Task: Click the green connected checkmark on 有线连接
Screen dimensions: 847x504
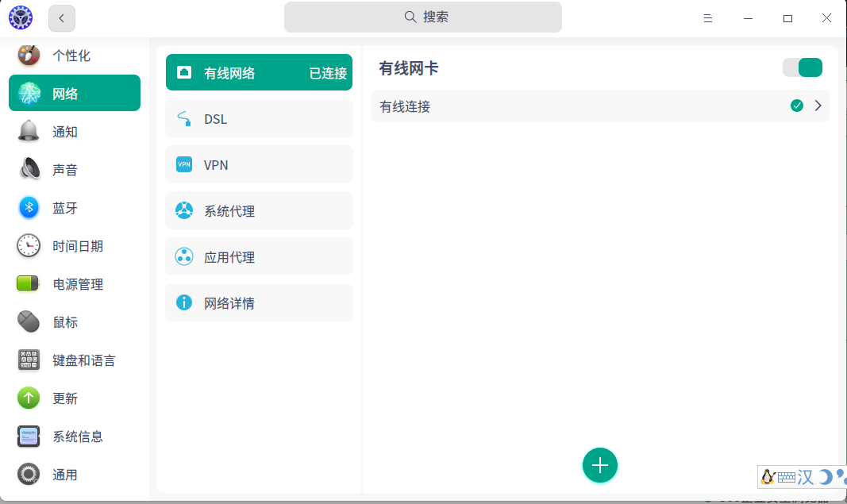Action: coord(797,106)
